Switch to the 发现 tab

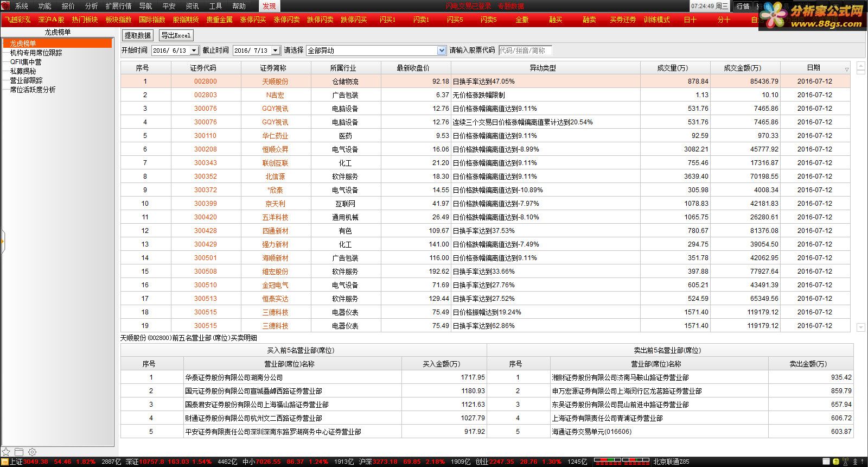coord(269,6)
